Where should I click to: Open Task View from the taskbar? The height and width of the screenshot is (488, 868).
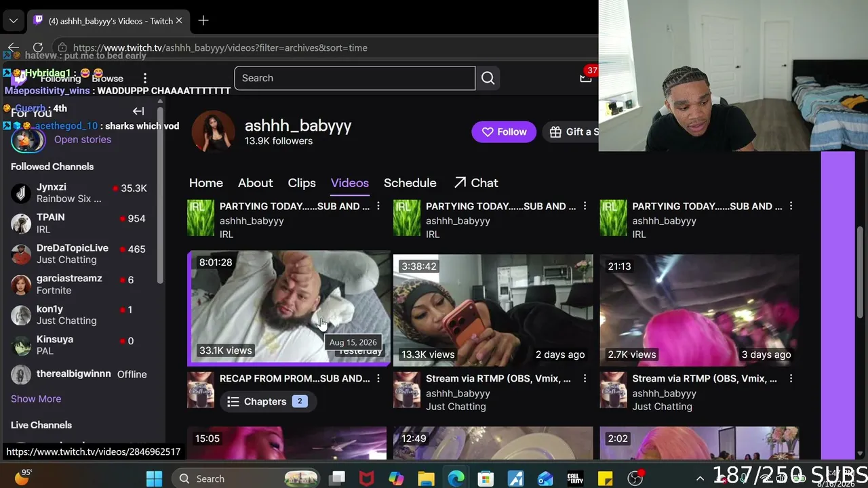(x=337, y=479)
